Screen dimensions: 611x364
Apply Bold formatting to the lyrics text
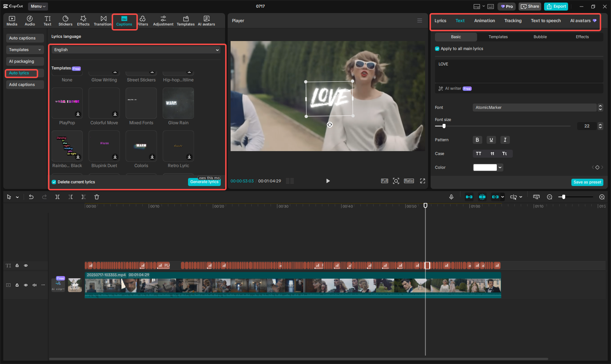point(477,139)
